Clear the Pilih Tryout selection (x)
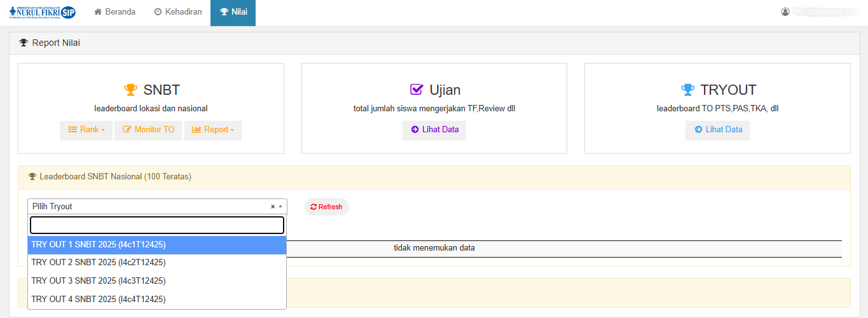868x318 pixels. pos(273,207)
